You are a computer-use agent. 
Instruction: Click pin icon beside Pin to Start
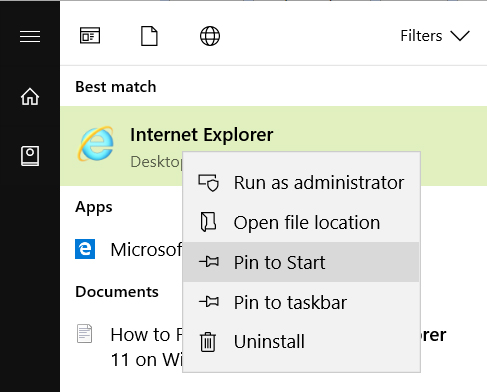pyautogui.click(x=209, y=262)
